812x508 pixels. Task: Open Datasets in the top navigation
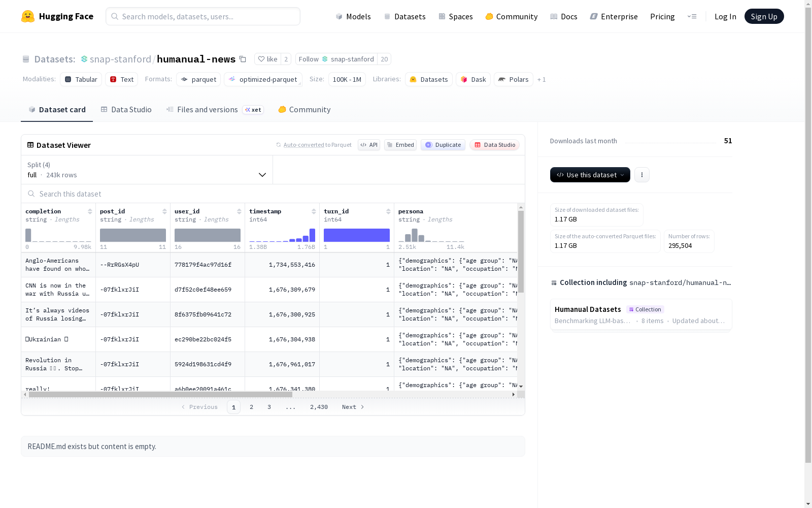tap(404, 16)
